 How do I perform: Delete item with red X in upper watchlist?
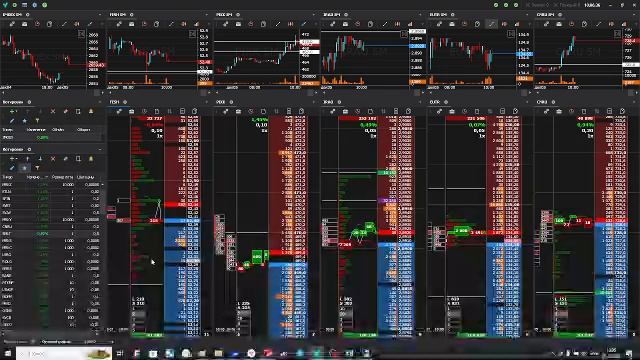coord(53,111)
